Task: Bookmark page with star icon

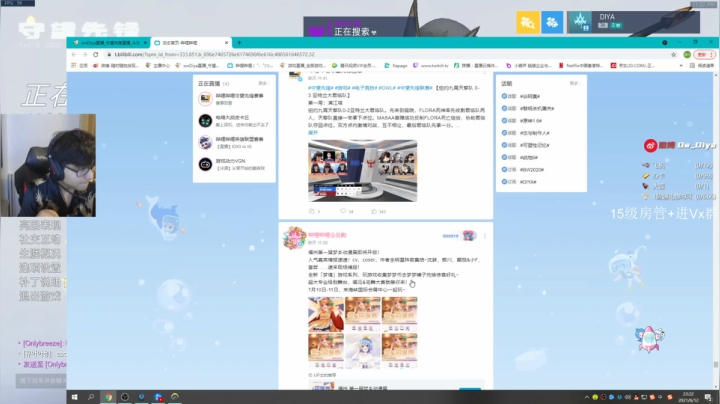Action: [674, 54]
